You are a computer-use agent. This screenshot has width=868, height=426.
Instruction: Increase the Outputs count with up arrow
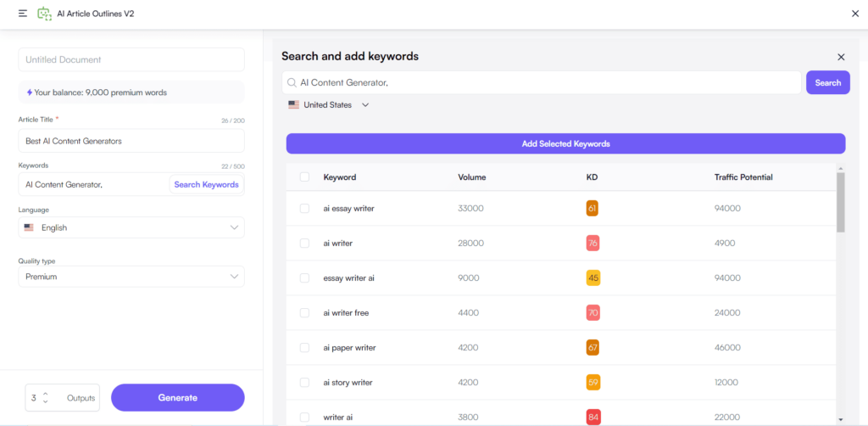point(46,394)
